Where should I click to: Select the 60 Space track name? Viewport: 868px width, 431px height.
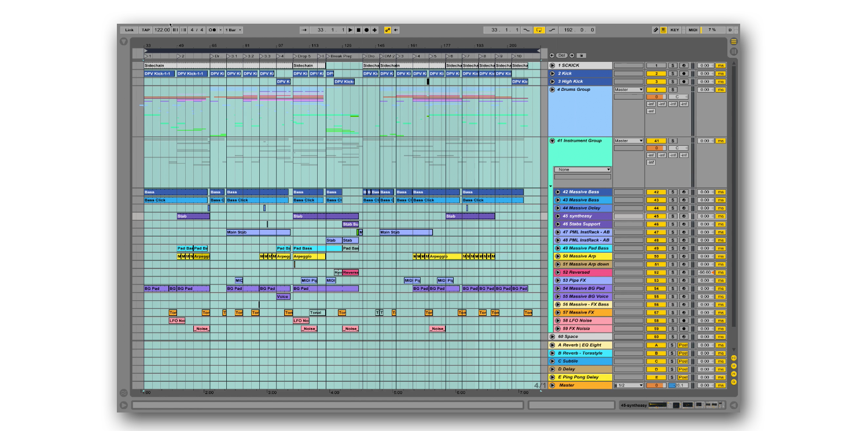click(x=568, y=337)
